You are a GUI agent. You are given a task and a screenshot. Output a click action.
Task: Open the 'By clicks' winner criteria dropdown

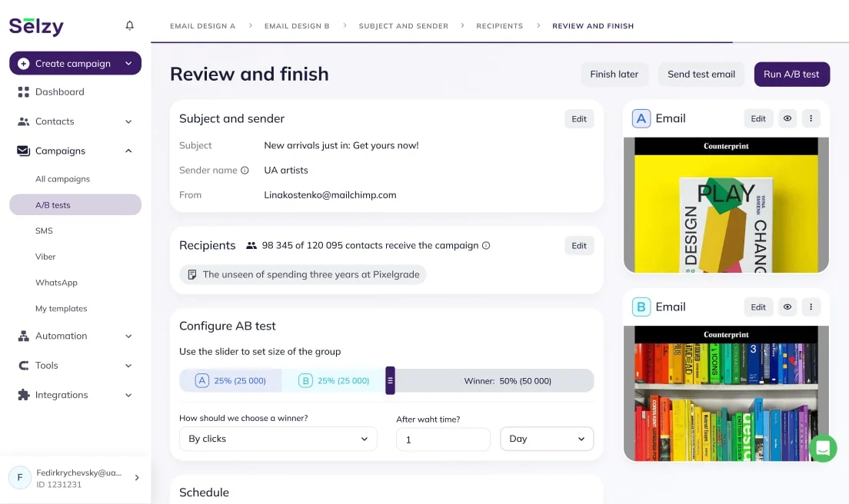pyautogui.click(x=278, y=439)
